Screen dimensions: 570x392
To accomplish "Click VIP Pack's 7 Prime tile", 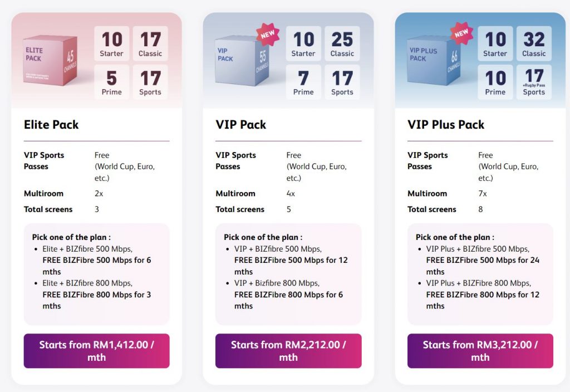I will (x=303, y=82).
